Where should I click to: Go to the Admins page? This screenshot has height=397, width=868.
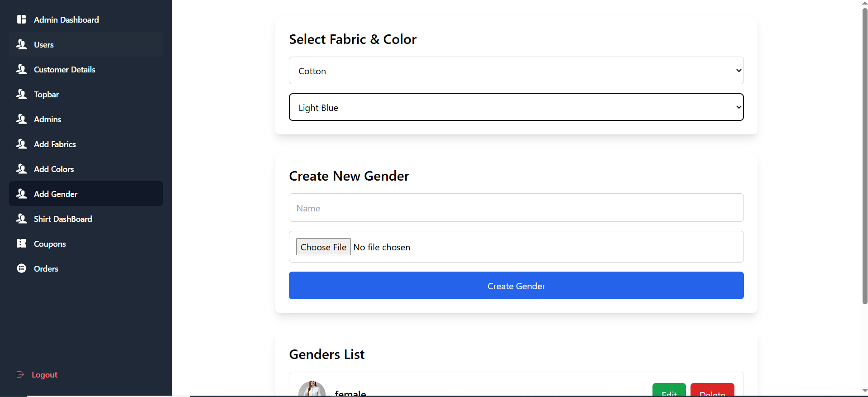(47, 119)
